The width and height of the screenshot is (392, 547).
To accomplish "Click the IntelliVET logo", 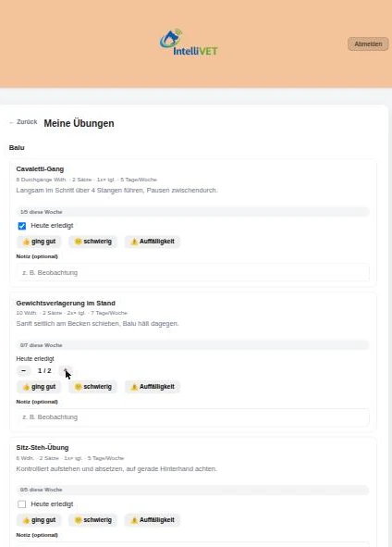I will coord(189,43).
